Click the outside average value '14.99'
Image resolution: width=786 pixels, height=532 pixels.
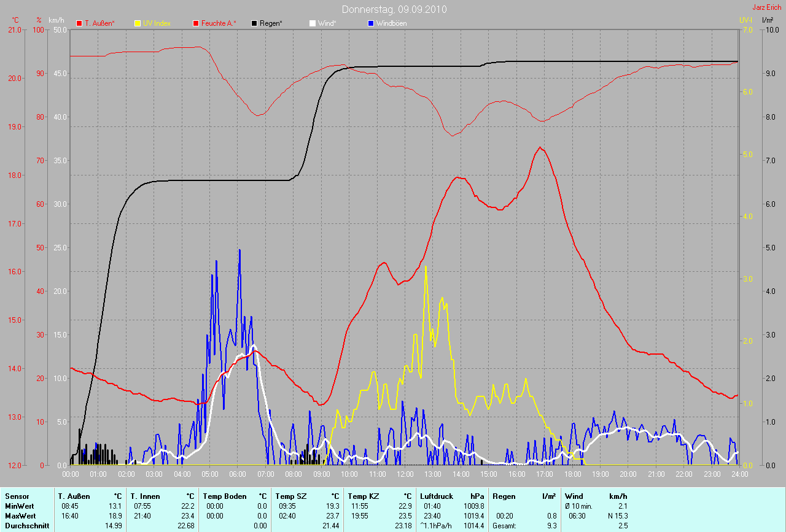click(x=114, y=526)
